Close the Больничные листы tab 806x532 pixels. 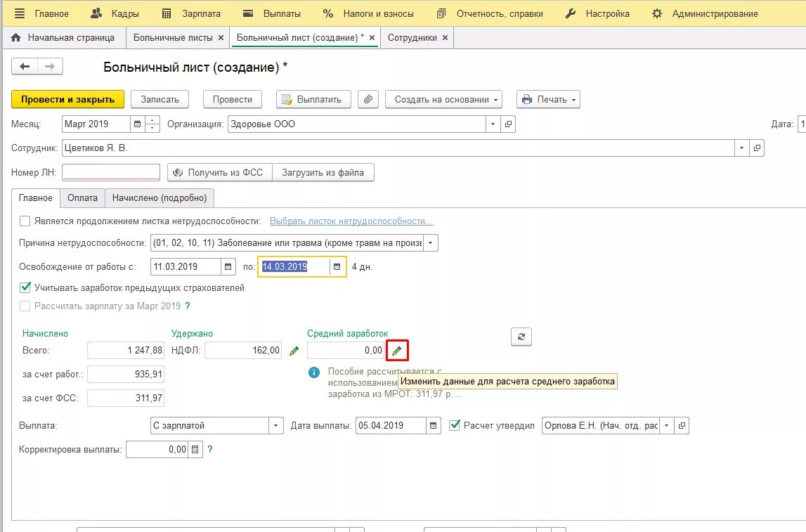click(x=221, y=37)
